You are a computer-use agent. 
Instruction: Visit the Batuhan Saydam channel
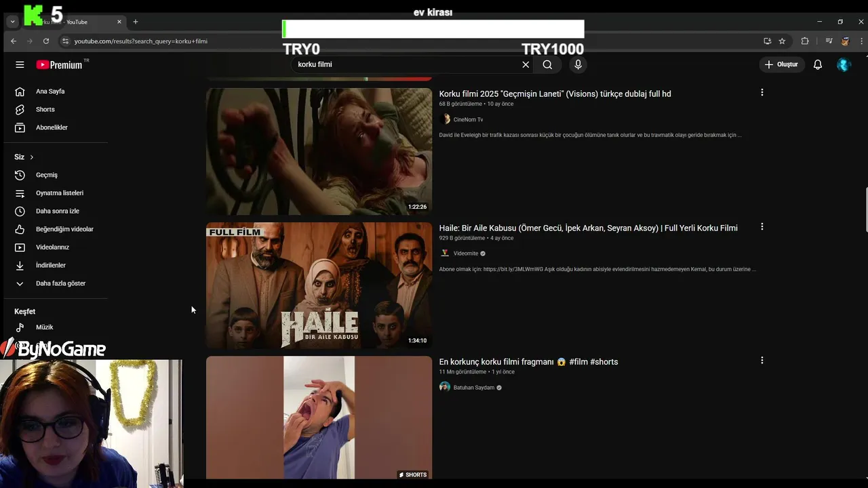coord(473,388)
